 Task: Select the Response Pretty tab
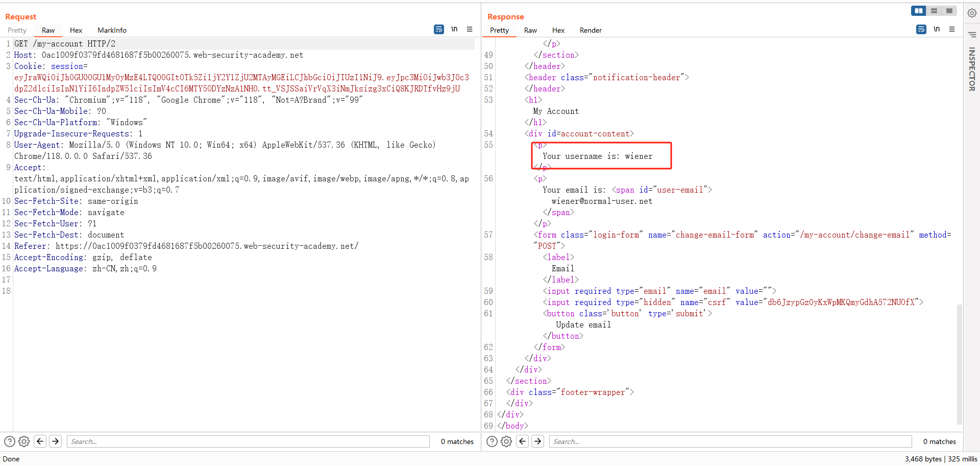pos(499,30)
